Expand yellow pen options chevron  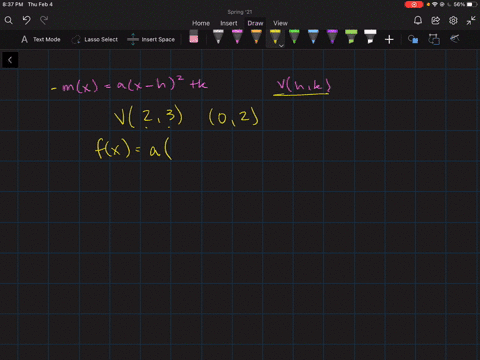point(281,46)
